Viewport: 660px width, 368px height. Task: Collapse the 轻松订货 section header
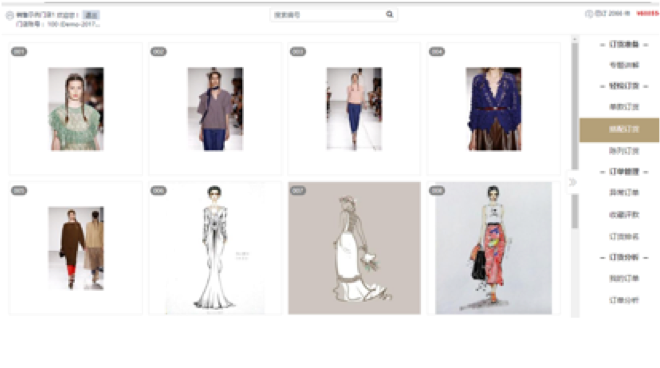pos(624,86)
